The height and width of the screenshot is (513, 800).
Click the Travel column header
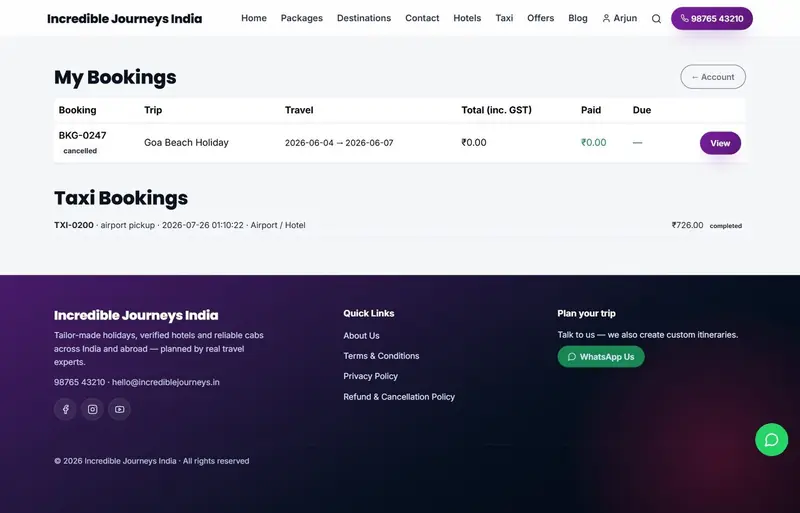click(299, 110)
